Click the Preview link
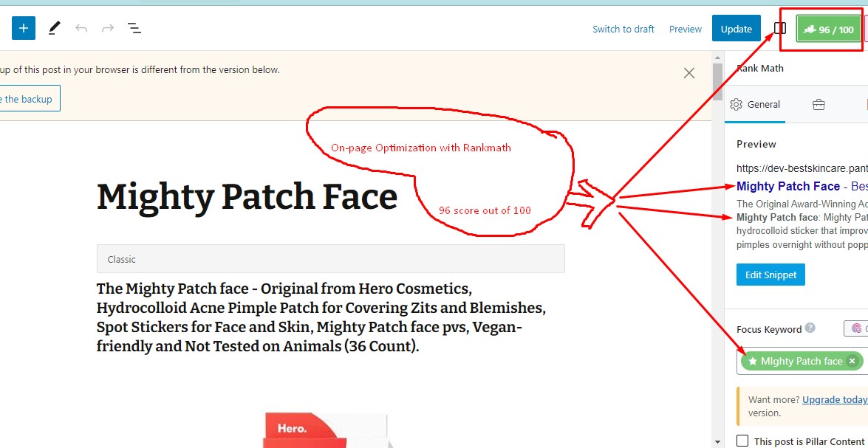868x448 pixels. coord(686,30)
